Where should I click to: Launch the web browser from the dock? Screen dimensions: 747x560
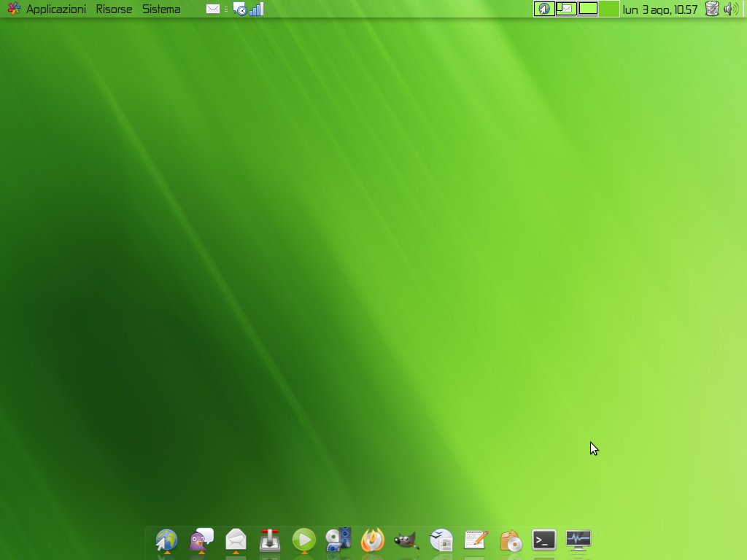(x=166, y=540)
